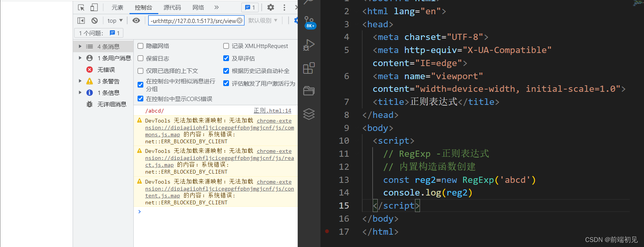This screenshot has height=247, width=644.
Task: Switch to the 控制台 tab
Action: coord(143,7)
